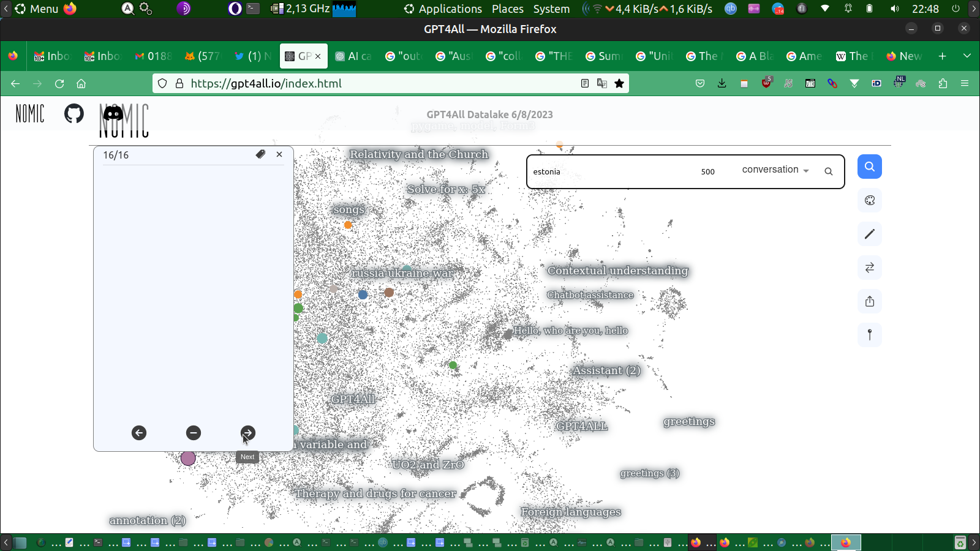Switch to the 'AI ca' tab

click(x=353, y=56)
